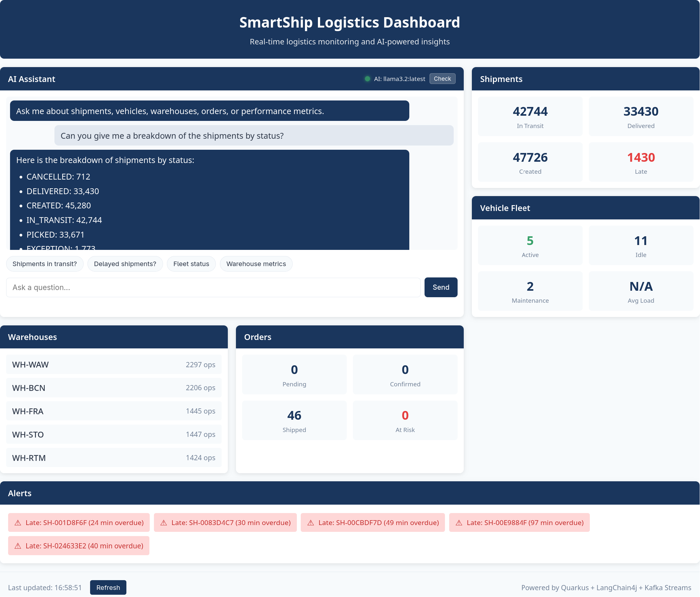Click the warning icon on SH-00E9884F alert
Screen dimensions: 700x597
[x=459, y=522]
